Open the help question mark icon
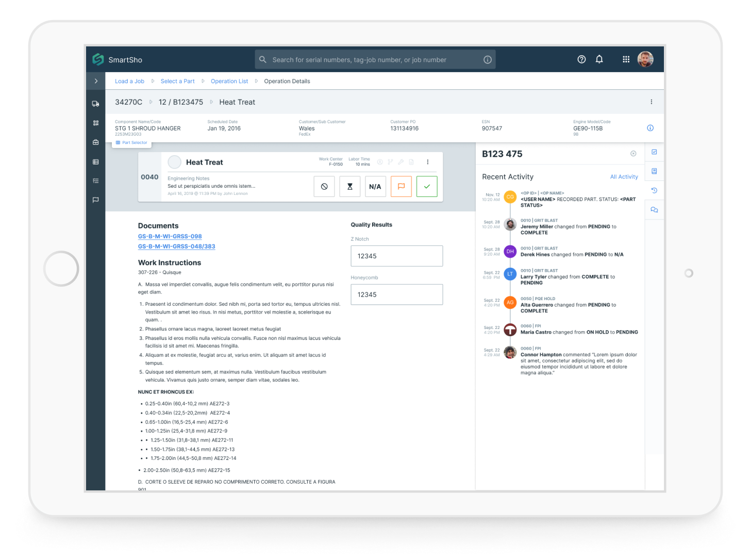 [x=581, y=59]
